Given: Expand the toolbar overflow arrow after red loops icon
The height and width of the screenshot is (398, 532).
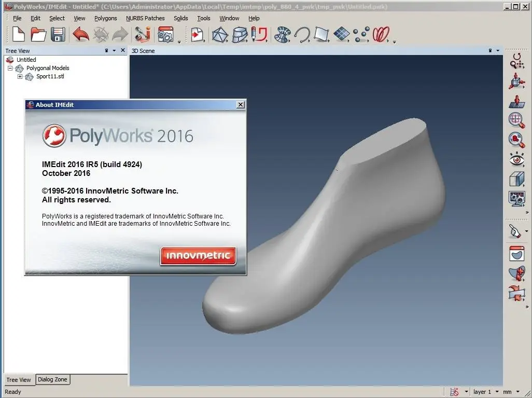Looking at the screenshot, I should pos(394,42).
